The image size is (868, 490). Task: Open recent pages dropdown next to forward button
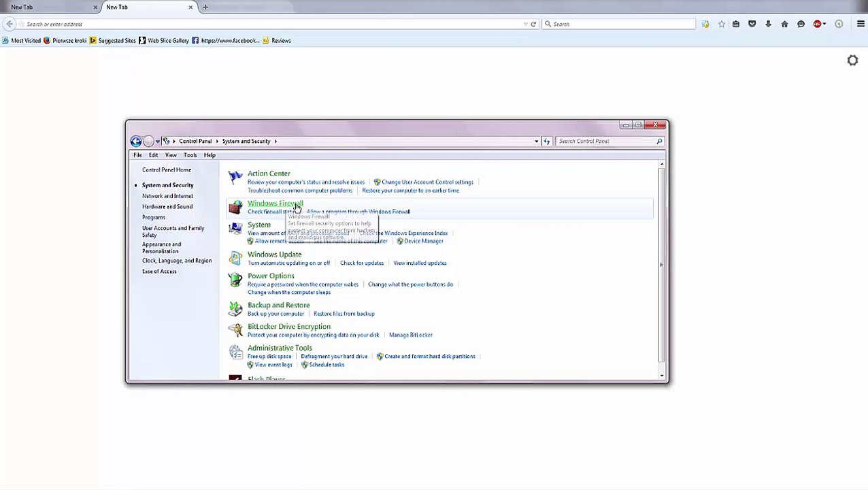pyautogui.click(x=158, y=142)
